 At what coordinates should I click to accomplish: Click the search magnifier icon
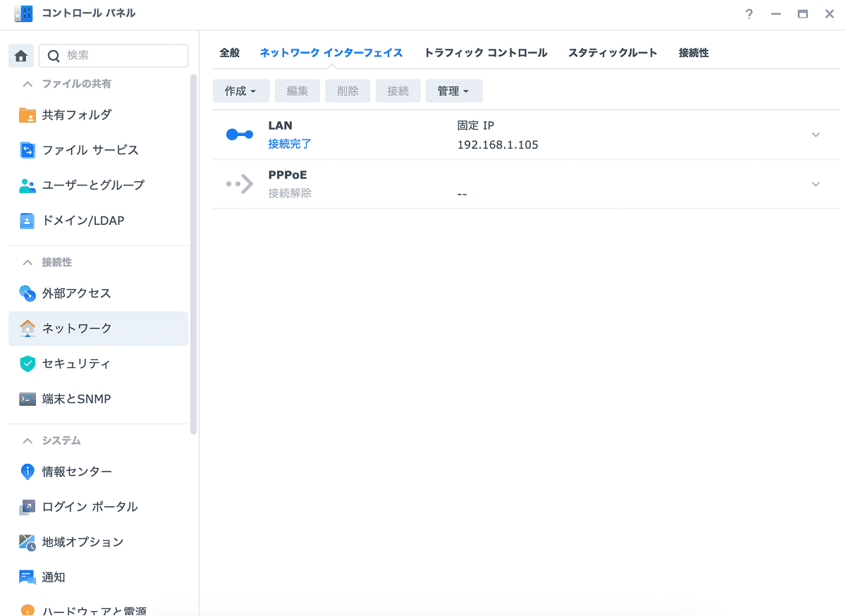click(54, 56)
